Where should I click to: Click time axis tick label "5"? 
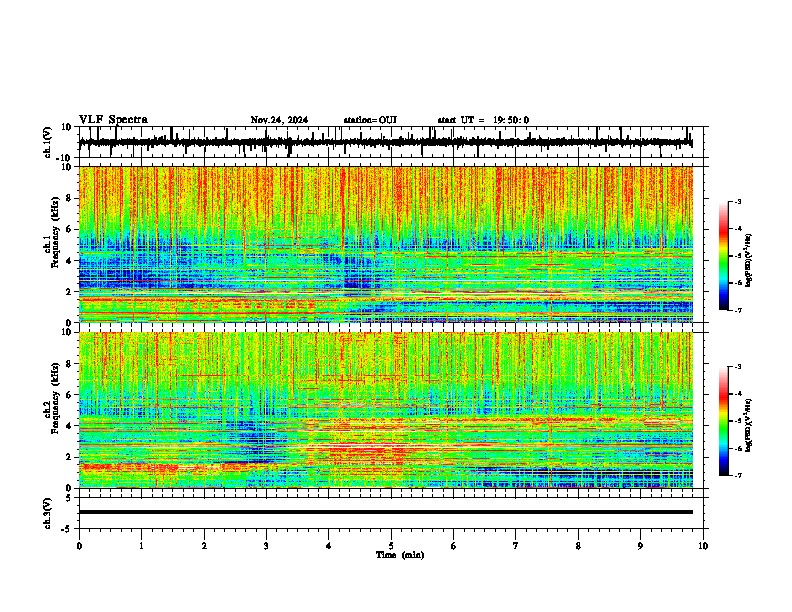[x=391, y=546]
